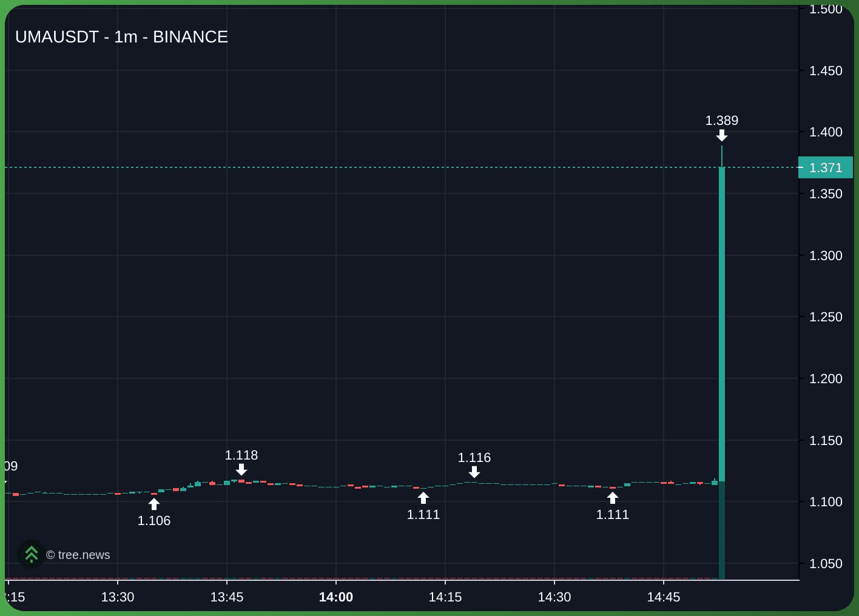The width and height of the screenshot is (859, 616).
Task: Click the 1.250 price axis label
Action: click(826, 317)
